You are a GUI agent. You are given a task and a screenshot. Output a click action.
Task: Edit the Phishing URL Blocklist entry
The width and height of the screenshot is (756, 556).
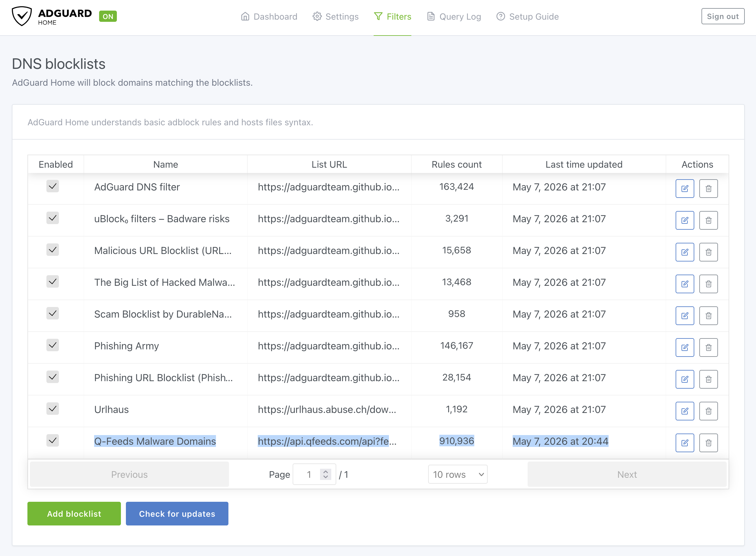click(x=685, y=379)
